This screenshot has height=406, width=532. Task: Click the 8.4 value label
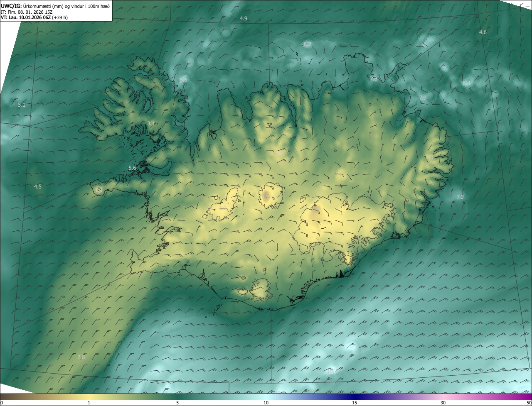tap(466, 83)
